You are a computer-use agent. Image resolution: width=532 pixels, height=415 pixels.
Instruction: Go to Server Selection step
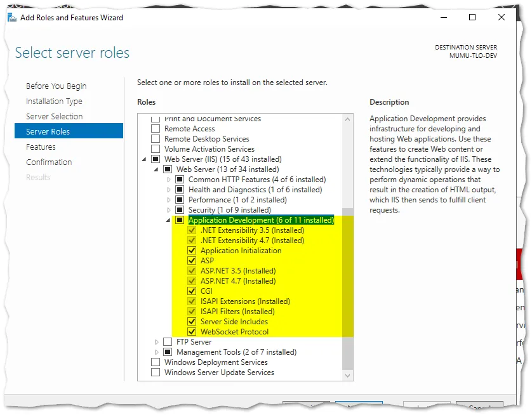[x=55, y=117]
